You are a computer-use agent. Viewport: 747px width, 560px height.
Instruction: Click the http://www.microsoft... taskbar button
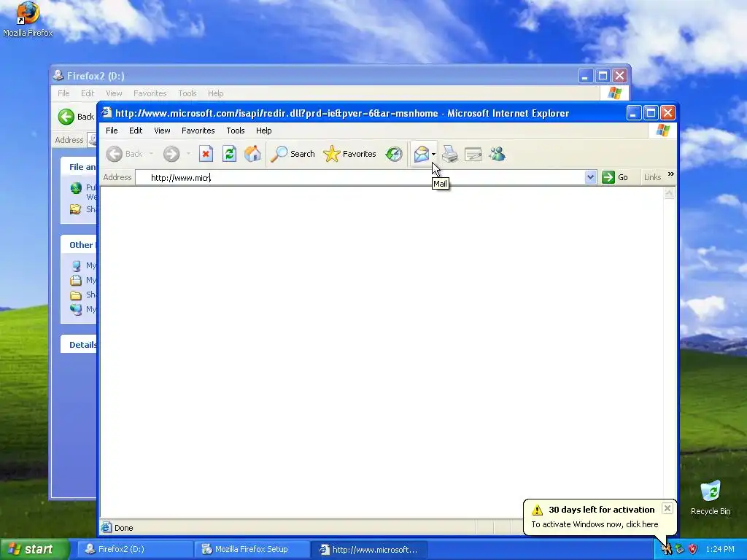coord(369,549)
